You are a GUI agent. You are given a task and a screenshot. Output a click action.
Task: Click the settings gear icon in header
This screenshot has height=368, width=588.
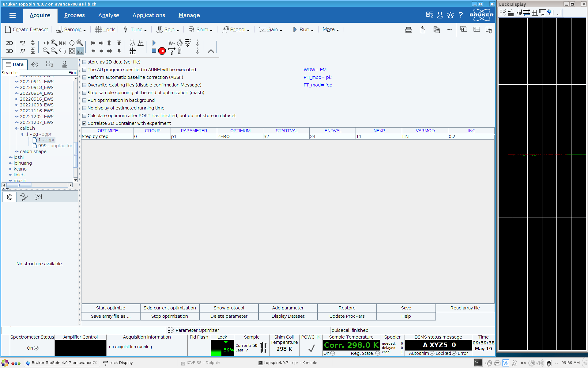tap(450, 15)
